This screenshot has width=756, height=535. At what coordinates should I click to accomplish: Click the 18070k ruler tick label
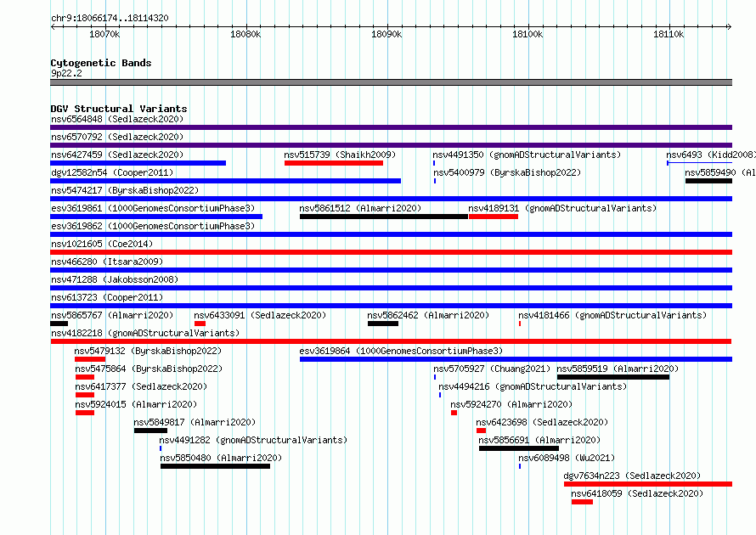(104, 34)
